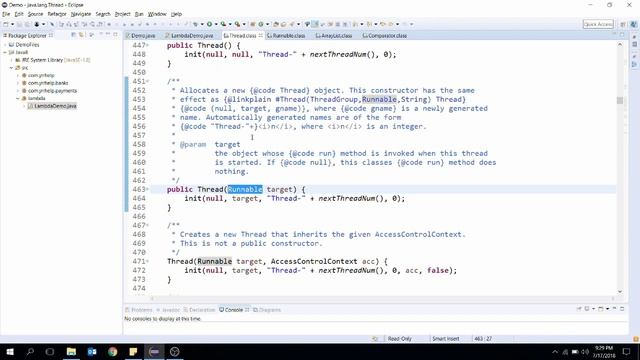The height and width of the screenshot is (360, 640).
Task: Click the editor scroll down arrow
Action: click(x=620, y=291)
